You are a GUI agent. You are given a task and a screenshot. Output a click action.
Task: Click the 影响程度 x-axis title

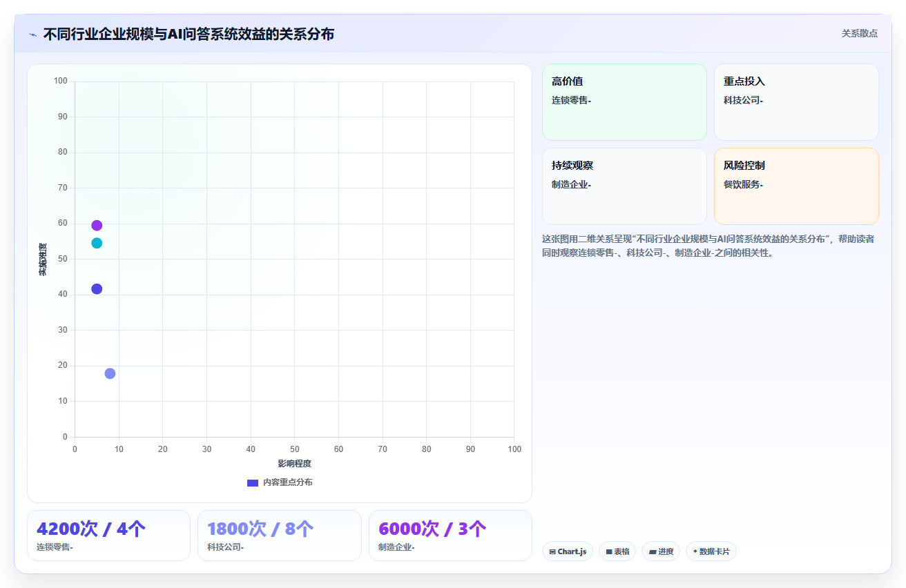point(295,464)
